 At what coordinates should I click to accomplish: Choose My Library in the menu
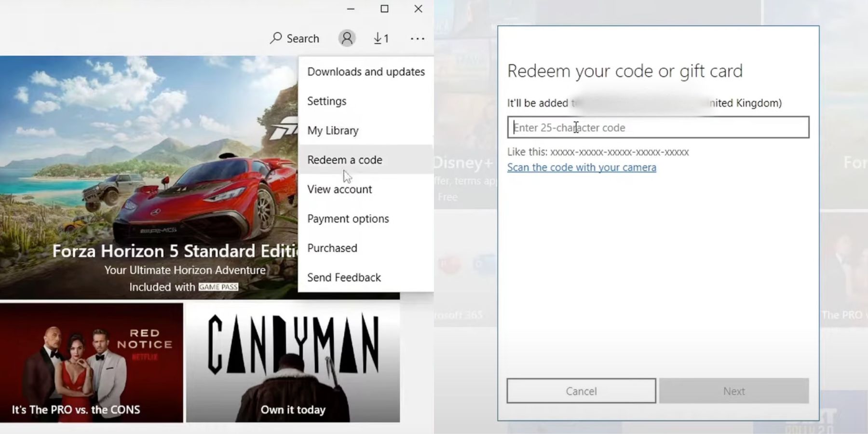pos(366,130)
